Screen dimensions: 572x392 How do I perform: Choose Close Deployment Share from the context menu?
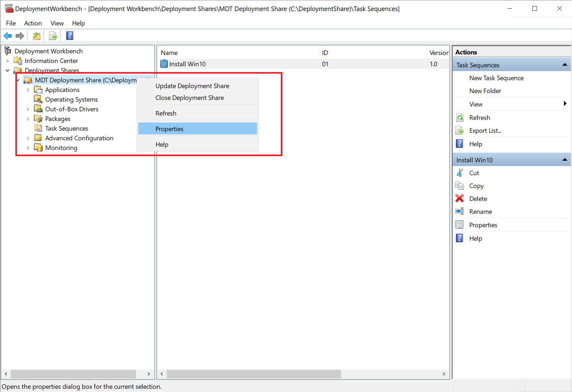coord(198,98)
